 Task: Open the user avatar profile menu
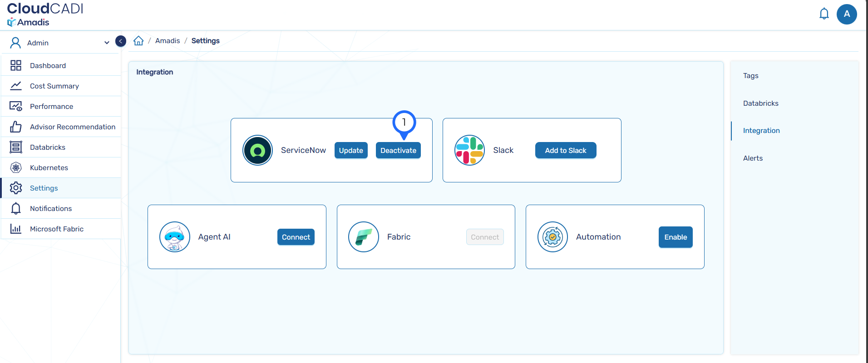click(847, 14)
